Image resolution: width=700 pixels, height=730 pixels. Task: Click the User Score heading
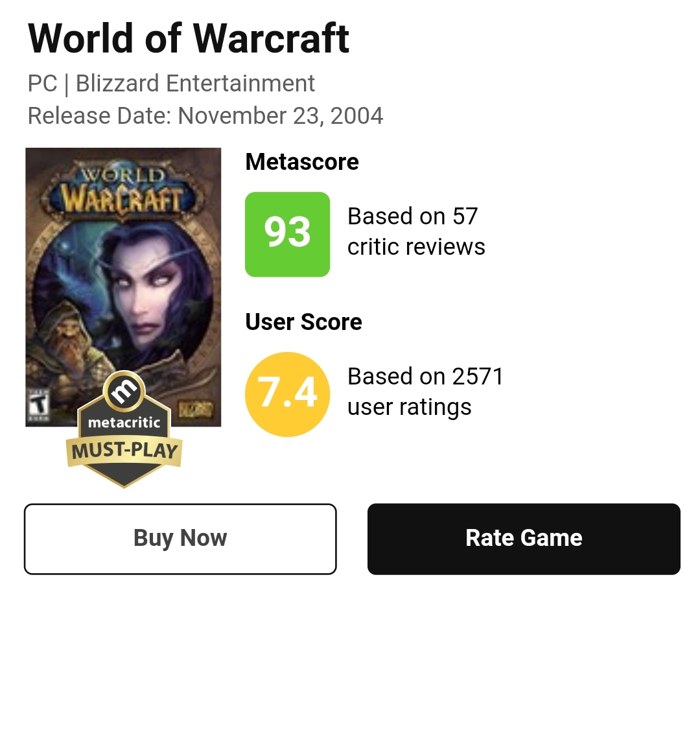click(x=303, y=322)
